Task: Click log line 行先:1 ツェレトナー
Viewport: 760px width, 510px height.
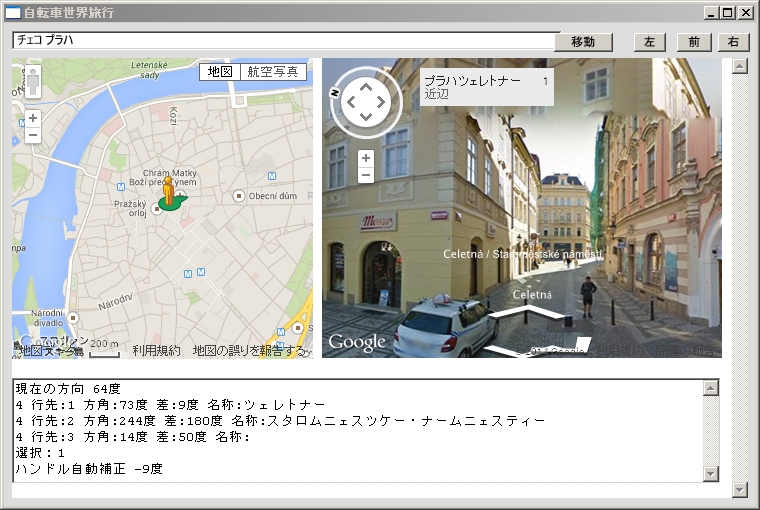Action: [170, 405]
